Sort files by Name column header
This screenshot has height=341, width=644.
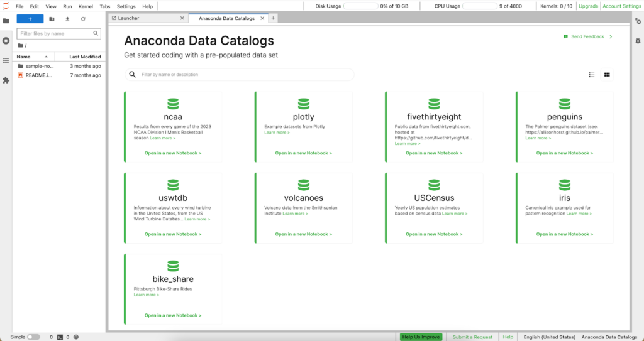[33, 57]
